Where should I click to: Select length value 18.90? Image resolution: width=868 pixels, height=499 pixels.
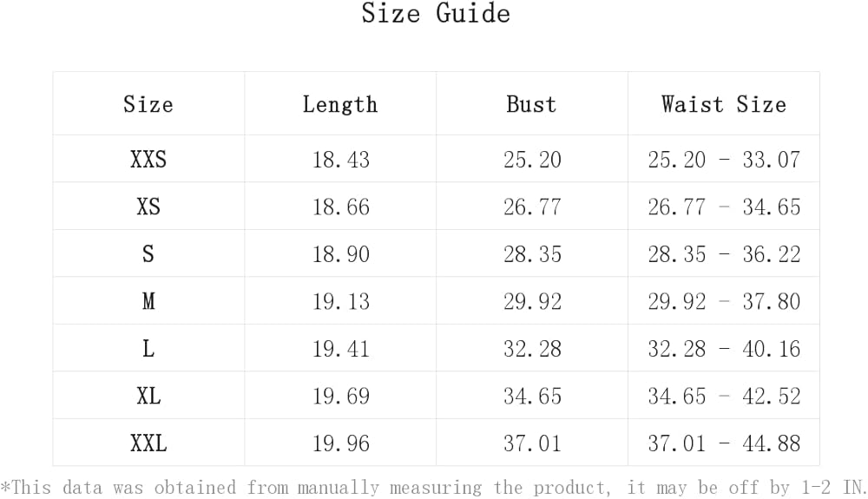coord(341,254)
